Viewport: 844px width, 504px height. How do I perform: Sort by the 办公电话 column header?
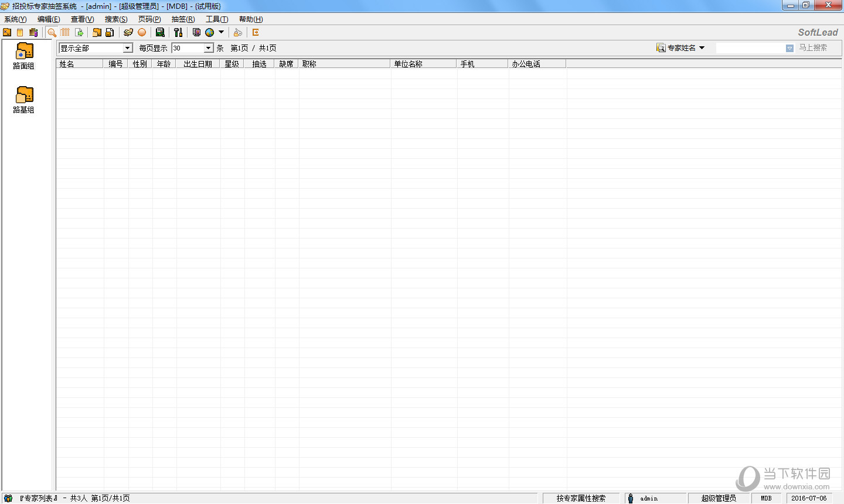[x=537, y=64]
